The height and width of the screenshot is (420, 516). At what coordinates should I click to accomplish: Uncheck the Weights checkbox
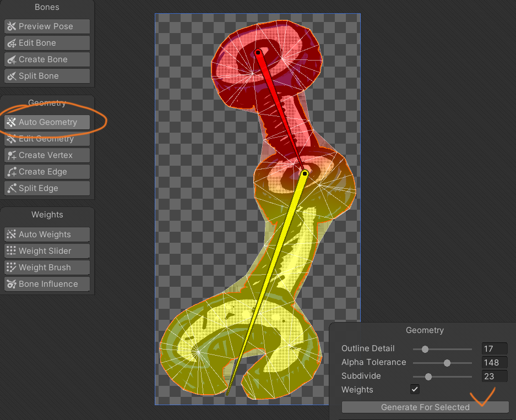415,390
